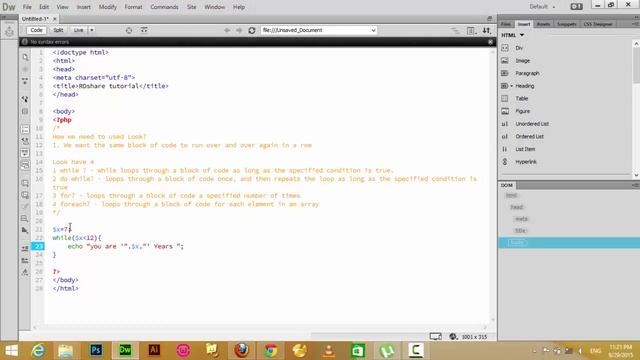This screenshot has width=640, height=360.
Task: Select the head node in DOM panel
Action: [517, 207]
